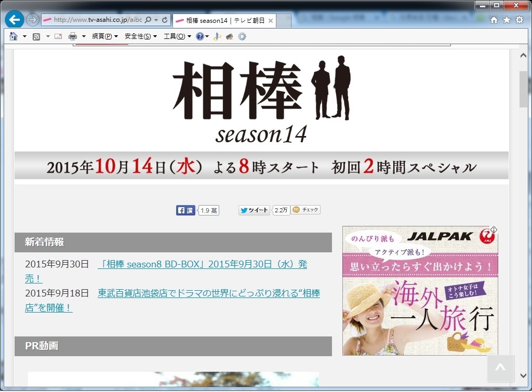
Task: Click the Facebook 1.9 萬 count bubble
Action: (x=209, y=211)
